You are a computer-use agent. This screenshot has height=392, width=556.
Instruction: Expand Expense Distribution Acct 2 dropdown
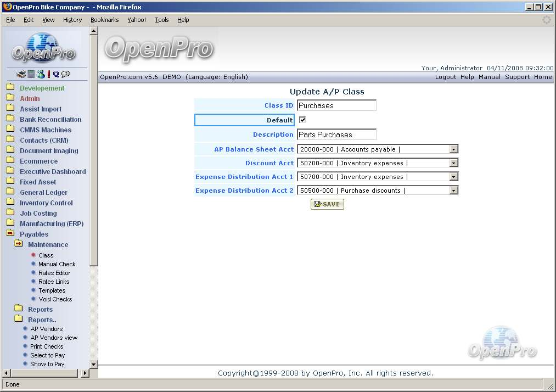(453, 191)
